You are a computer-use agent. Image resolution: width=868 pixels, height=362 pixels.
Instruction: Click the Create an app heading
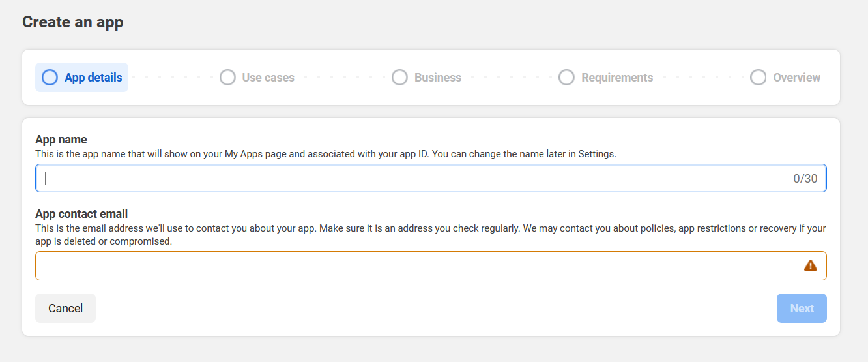(x=73, y=22)
